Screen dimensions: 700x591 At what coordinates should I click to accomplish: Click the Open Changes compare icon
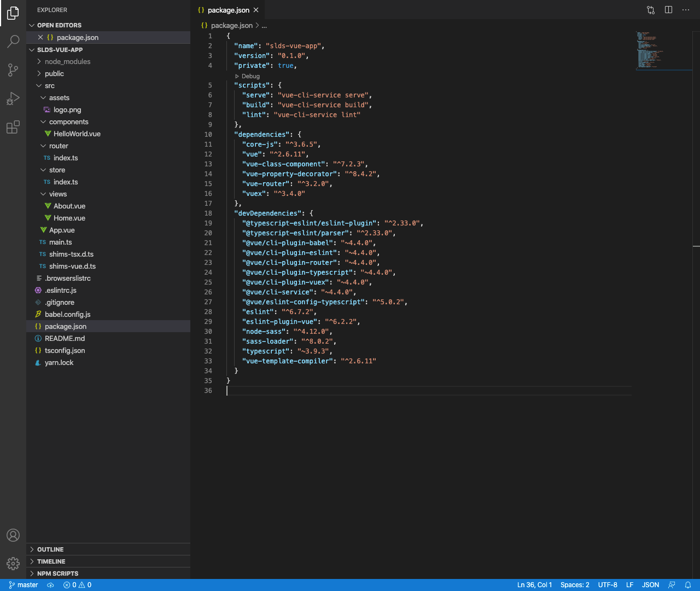(651, 10)
